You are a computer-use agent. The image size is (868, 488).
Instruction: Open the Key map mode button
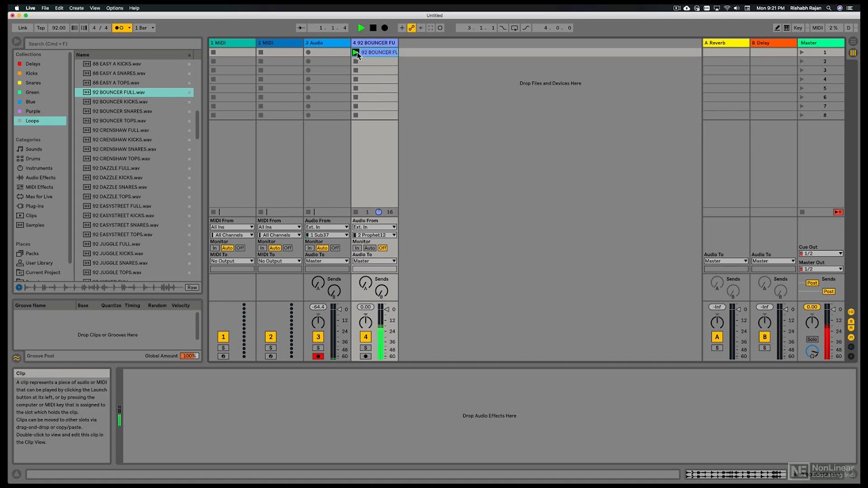pos(797,28)
